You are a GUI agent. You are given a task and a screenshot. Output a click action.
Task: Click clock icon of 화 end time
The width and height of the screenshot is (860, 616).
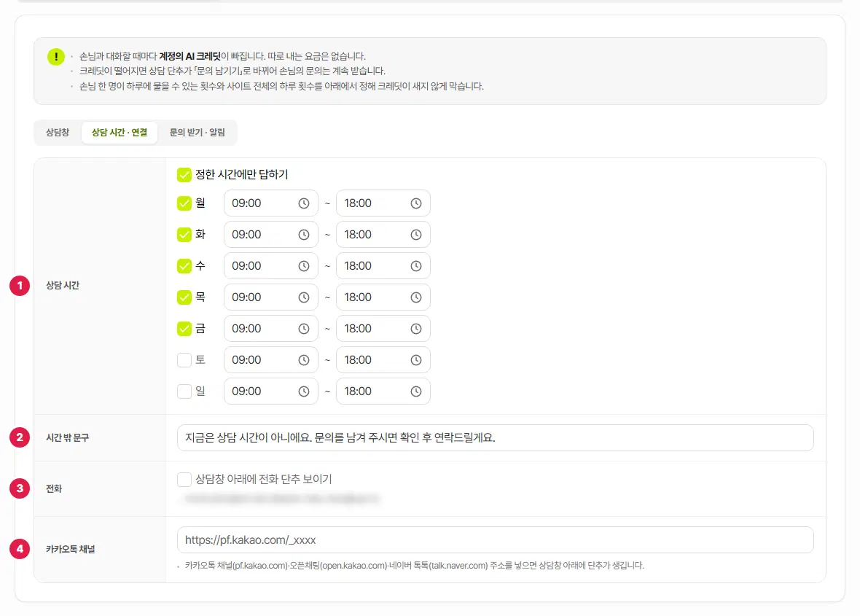[x=416, y=235]
